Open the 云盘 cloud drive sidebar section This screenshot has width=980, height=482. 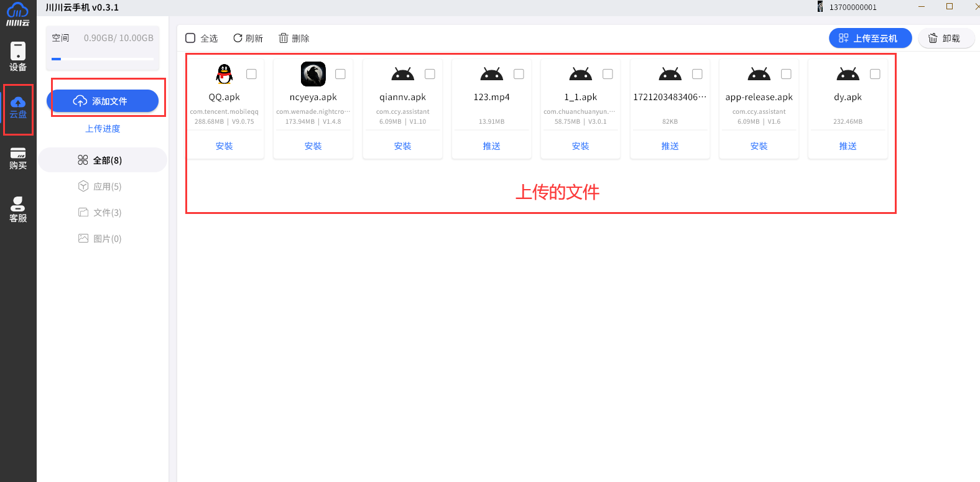pyautogui.click(x=18, y=108)
